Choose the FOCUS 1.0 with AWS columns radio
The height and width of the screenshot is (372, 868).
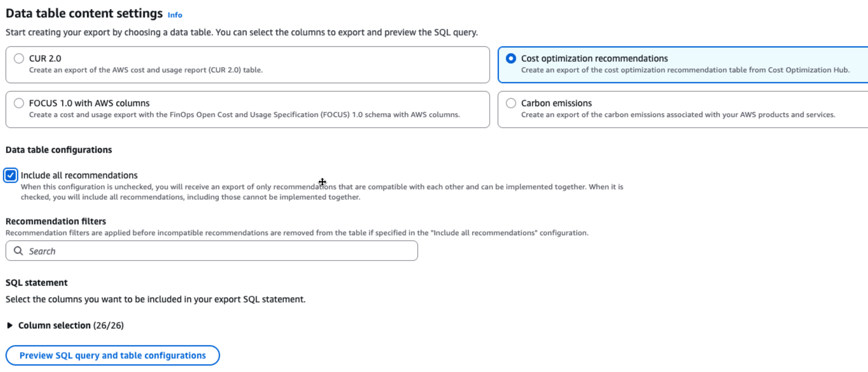pos(19,103)
